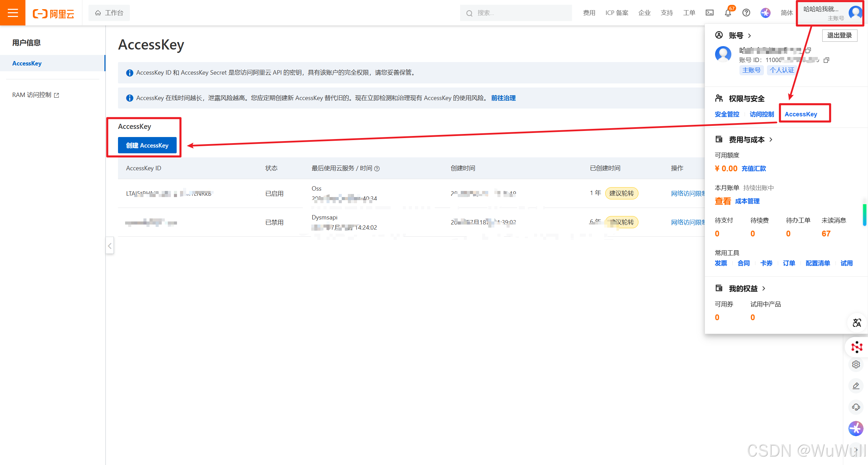Open the 待支付 count

(717, 234)
